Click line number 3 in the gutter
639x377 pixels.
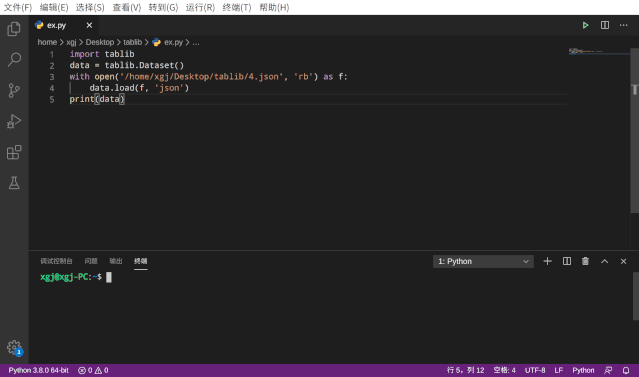click(52, 77)
